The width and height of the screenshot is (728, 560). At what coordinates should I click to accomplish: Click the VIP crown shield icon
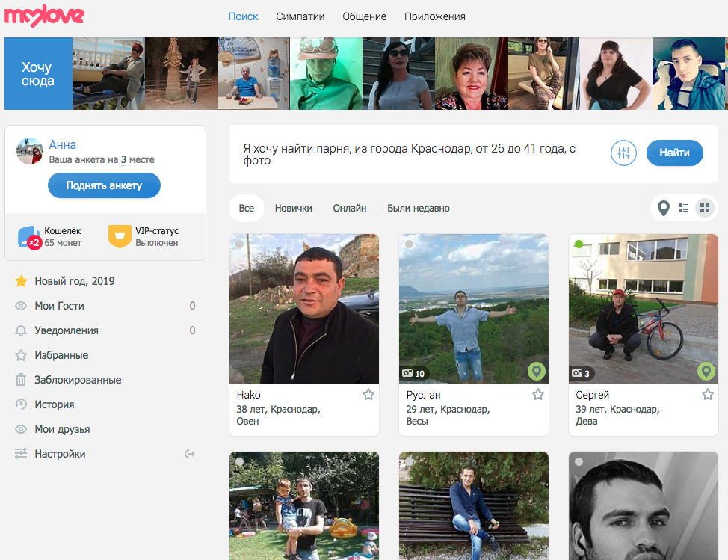120,236
